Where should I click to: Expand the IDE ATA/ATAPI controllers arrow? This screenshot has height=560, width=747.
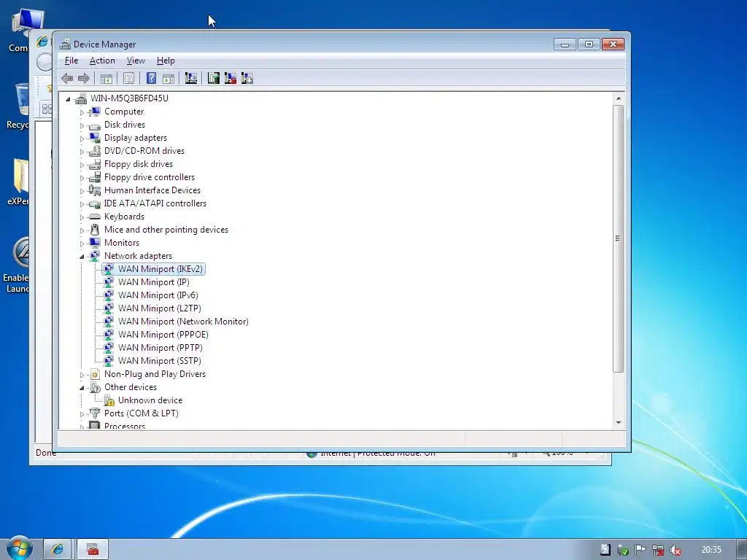82,204
